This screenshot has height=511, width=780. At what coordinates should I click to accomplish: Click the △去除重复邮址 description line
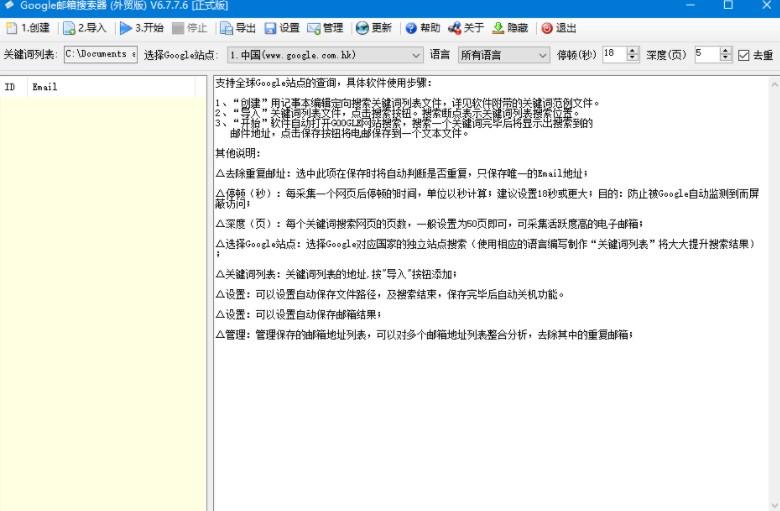point(402,174)
